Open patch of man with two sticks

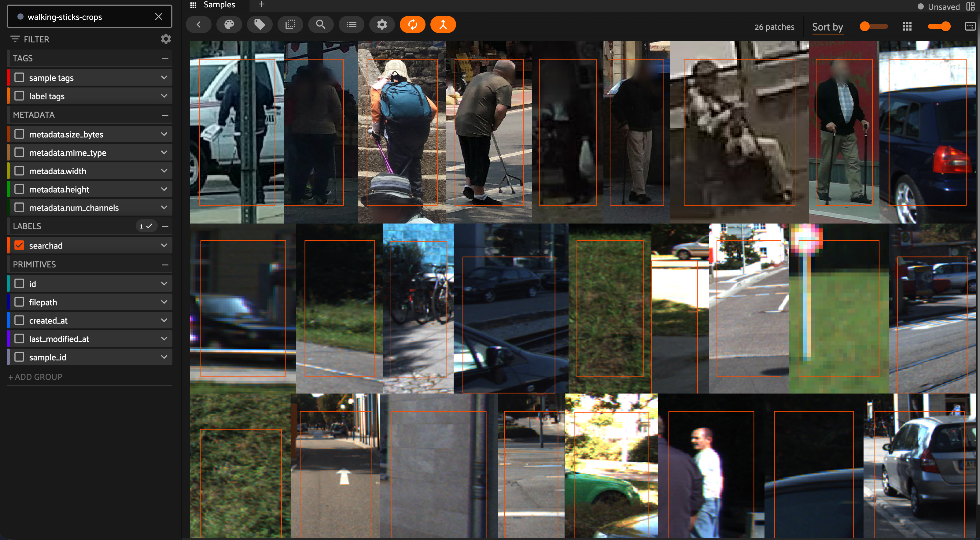pos(844,132)
